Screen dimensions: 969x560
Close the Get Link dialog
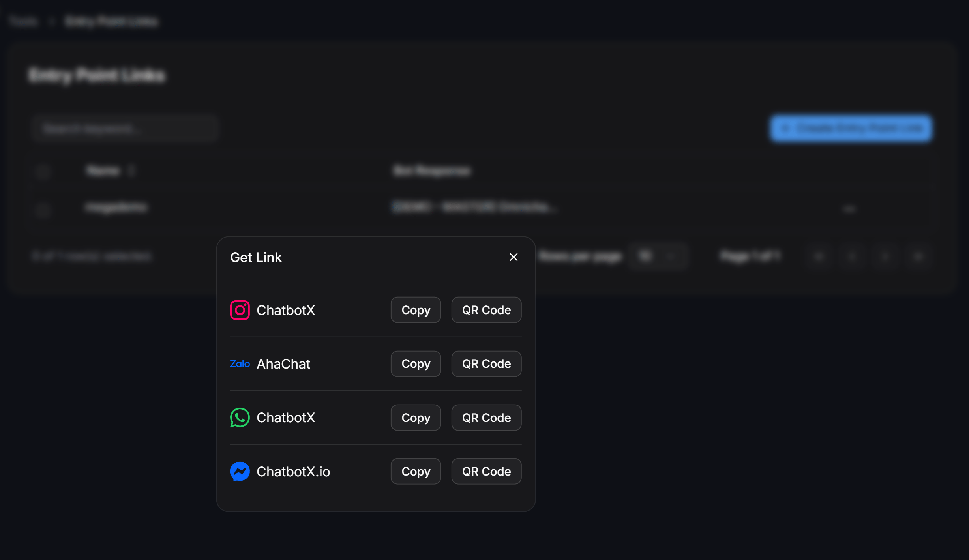[x=514, y=257]
